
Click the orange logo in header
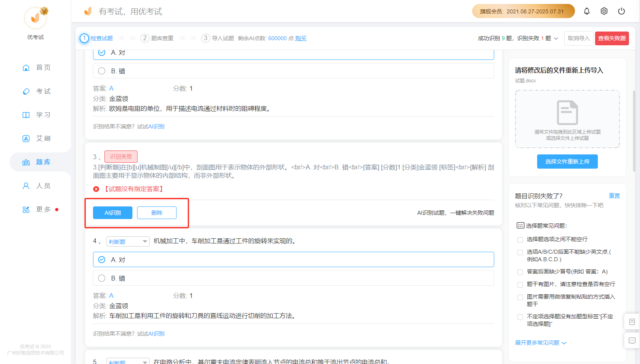click(x=88, y=11)
